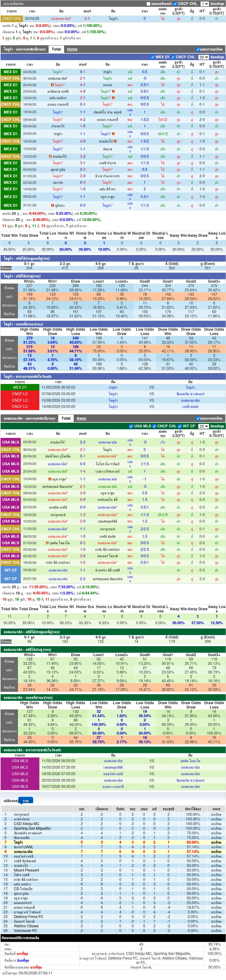Open the 0-1 score of the 04/05/26 match
Image resolution: width=226 pixels, height=980 pixels.
(x=82, y=72)
